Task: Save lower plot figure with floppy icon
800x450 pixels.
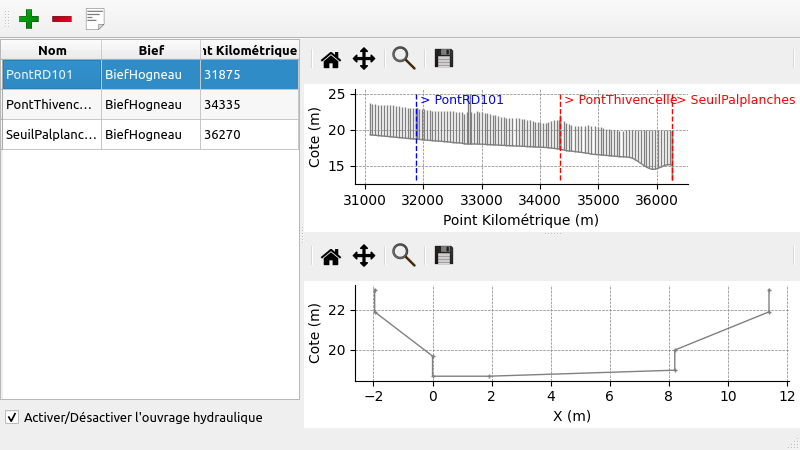Action: (x=444, y=257)
